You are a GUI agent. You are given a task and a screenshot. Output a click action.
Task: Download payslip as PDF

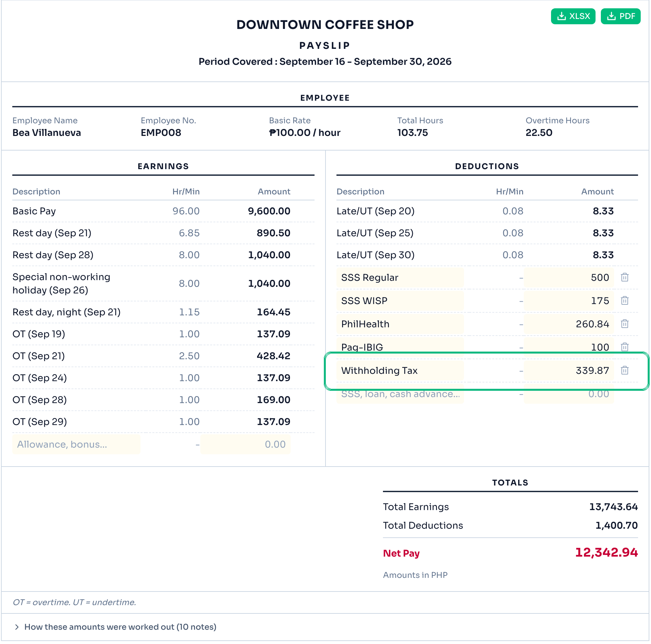(620, 16)
